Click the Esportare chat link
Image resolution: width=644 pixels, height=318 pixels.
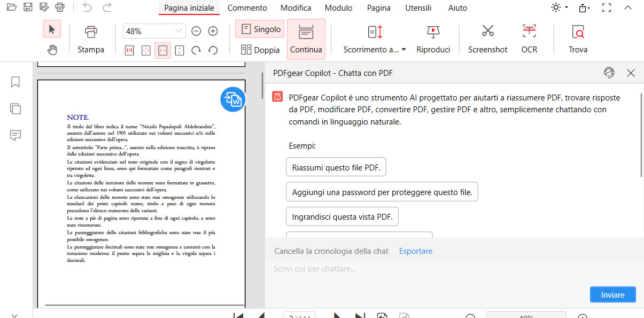coord(415,251)
